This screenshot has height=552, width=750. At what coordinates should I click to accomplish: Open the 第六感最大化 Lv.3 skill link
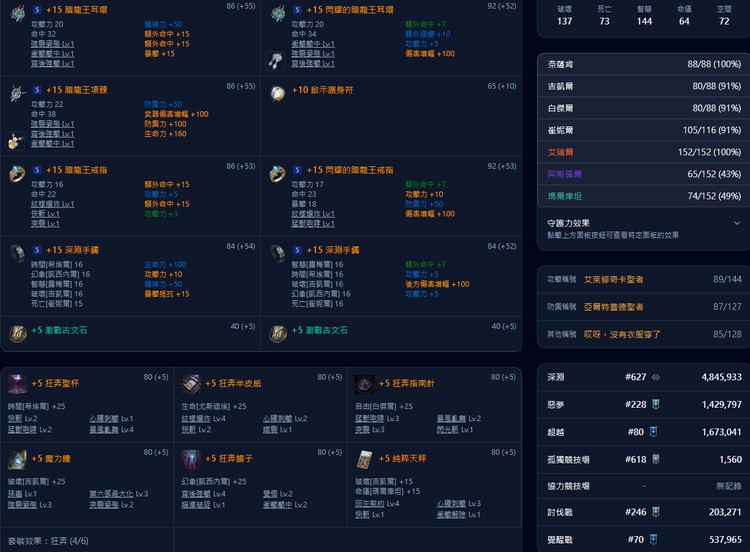[119, 494]
